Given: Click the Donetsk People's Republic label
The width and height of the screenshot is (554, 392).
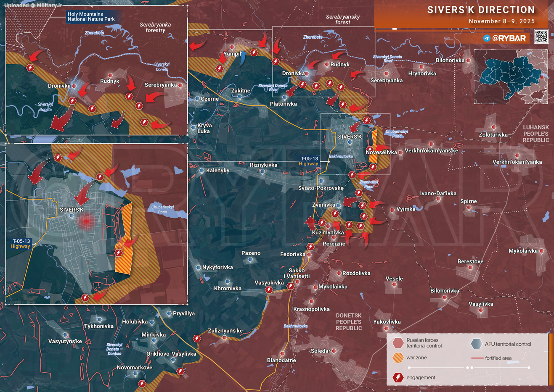Looking at the screenshot, I should click(348, 322).
